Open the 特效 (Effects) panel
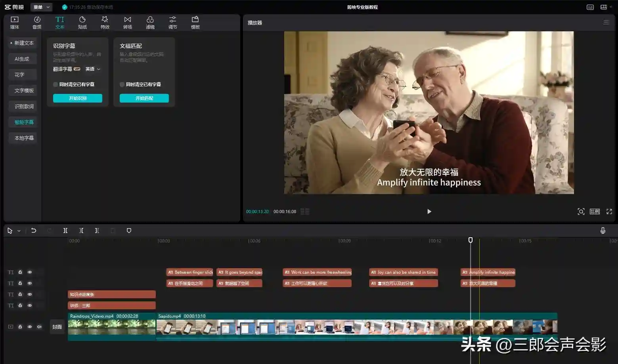The image size is (618, 364). (x=105, y=23)
